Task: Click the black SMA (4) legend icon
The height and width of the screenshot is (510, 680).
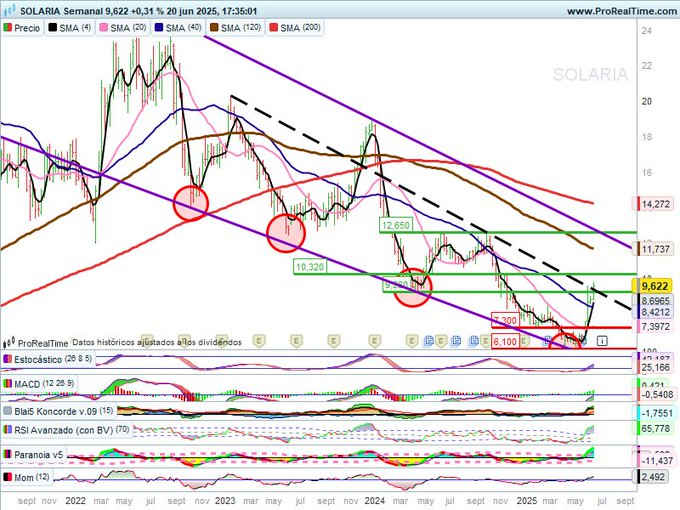Action: (52, 28)
